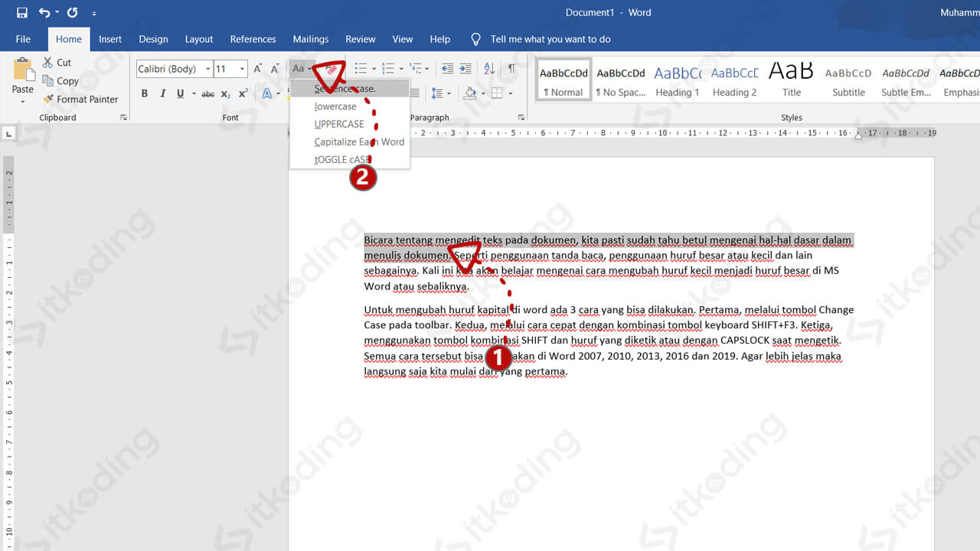Switch to the Design tab
Image resolution: width=980 pixels, height=551 pixels.
point(153,39)
